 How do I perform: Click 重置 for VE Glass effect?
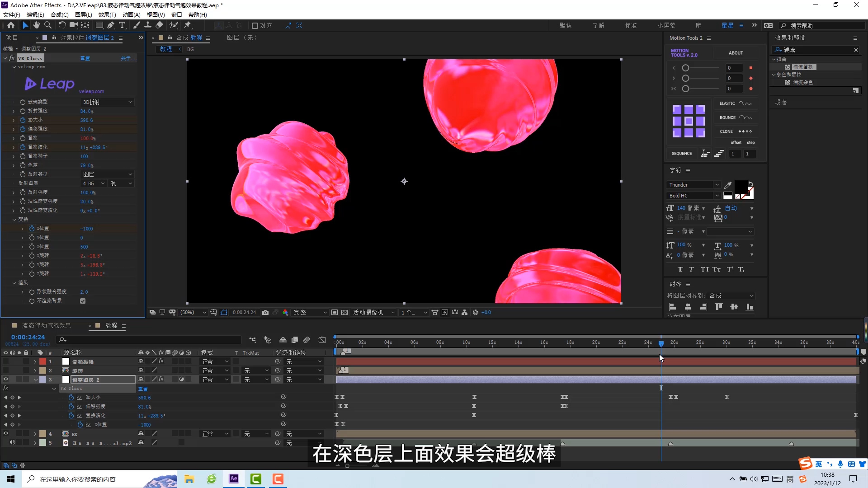coord(85,58)
